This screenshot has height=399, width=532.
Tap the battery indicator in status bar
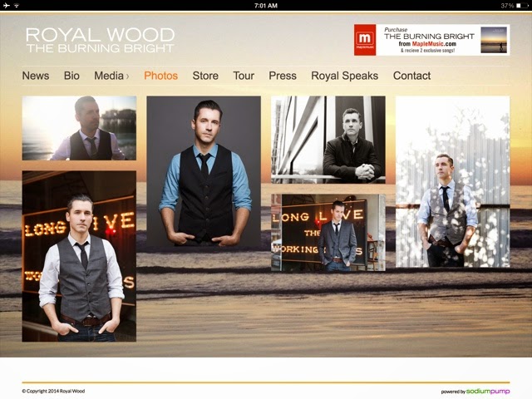coord(519,5)
